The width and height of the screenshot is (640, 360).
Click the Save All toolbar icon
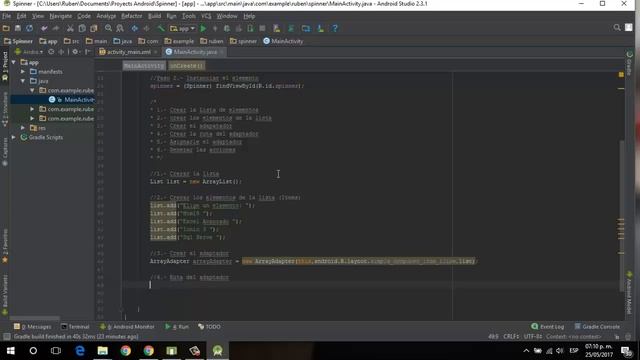[18, 28]
